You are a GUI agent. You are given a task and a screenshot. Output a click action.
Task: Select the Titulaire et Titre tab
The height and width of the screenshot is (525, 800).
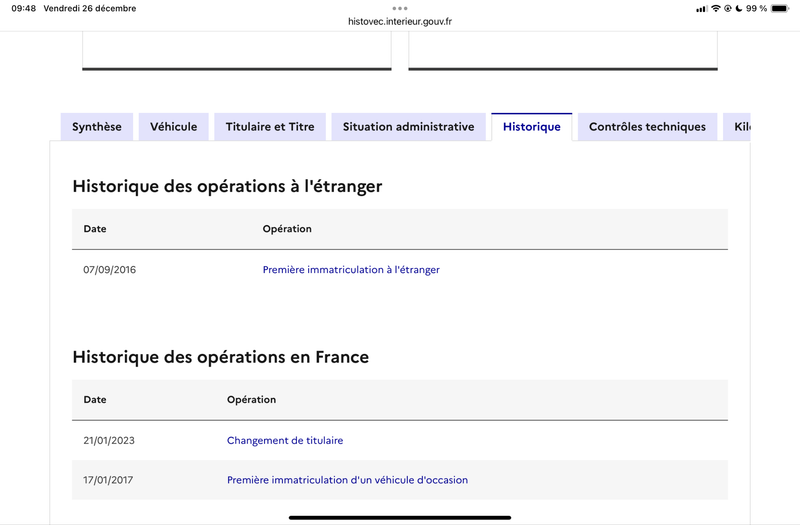(x=270, y=127)
